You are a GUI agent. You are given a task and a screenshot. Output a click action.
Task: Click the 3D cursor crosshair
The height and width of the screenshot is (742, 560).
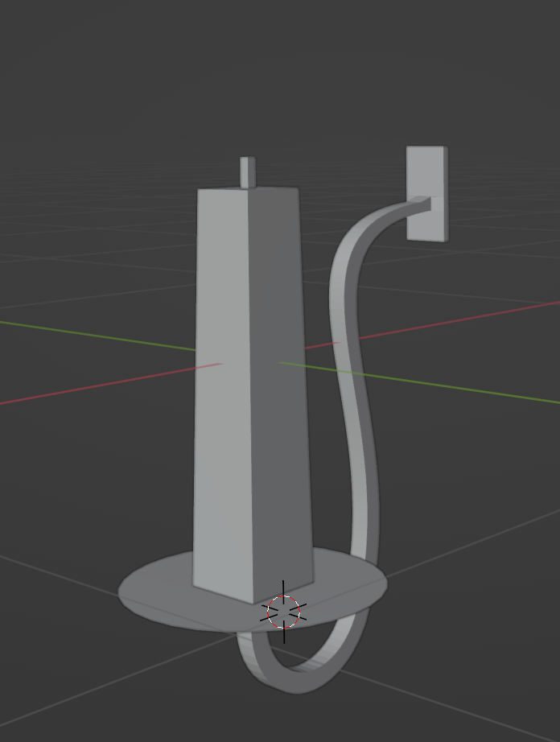[x=283, y=612]
